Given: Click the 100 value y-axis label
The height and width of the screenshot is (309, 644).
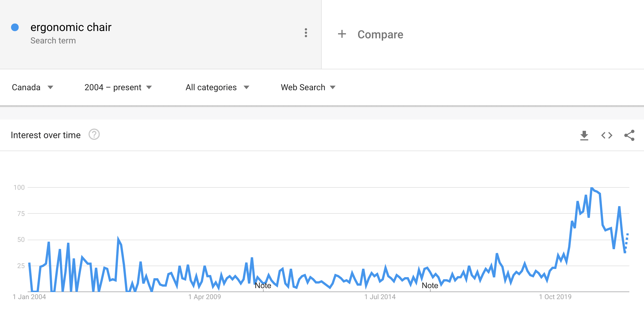Looking at the screenshot, I should [x=19, y=187].
